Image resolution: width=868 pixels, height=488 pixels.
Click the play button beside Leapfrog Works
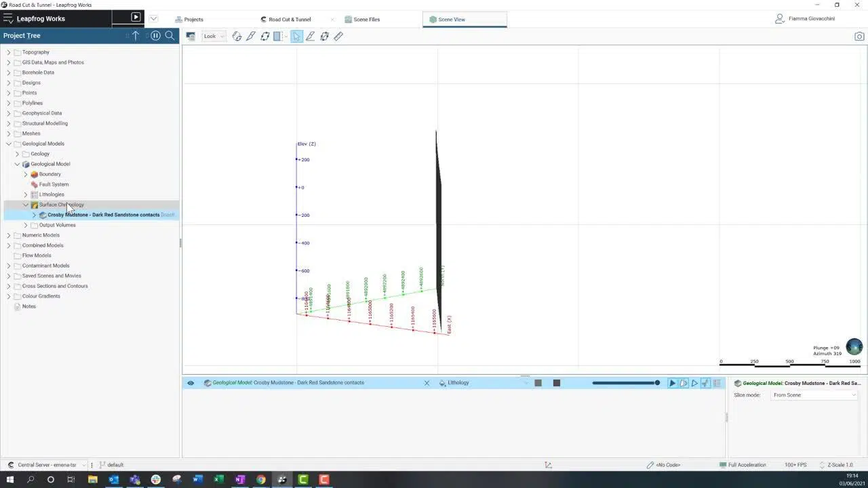tap(136, 18)
